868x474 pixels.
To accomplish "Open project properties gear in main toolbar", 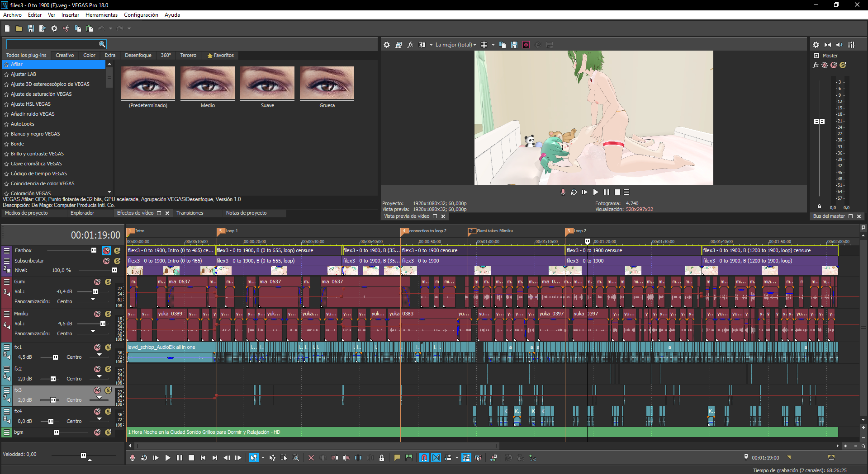I will click(x=54, y=28).
